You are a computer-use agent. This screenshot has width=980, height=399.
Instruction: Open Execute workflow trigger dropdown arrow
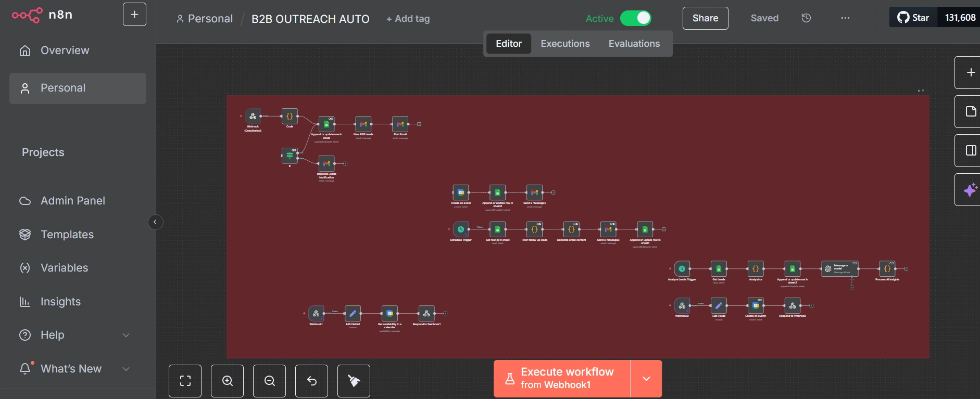[x=646, y=379]
